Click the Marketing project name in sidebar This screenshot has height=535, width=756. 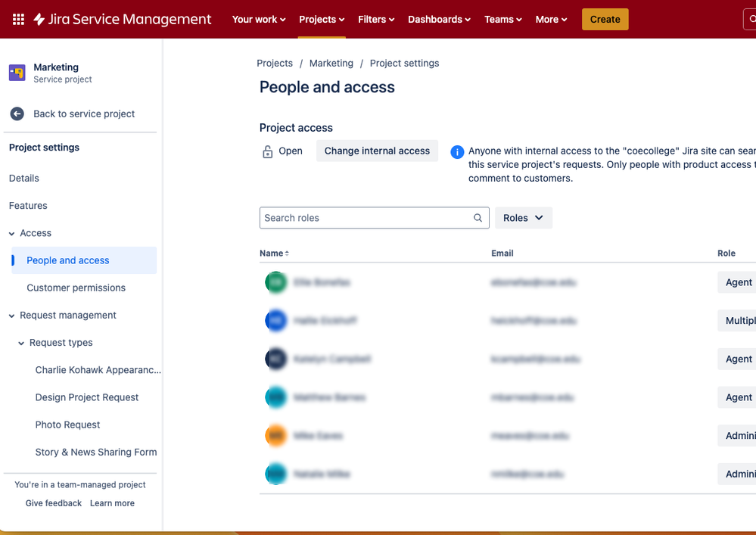click(x=56, y=67)
